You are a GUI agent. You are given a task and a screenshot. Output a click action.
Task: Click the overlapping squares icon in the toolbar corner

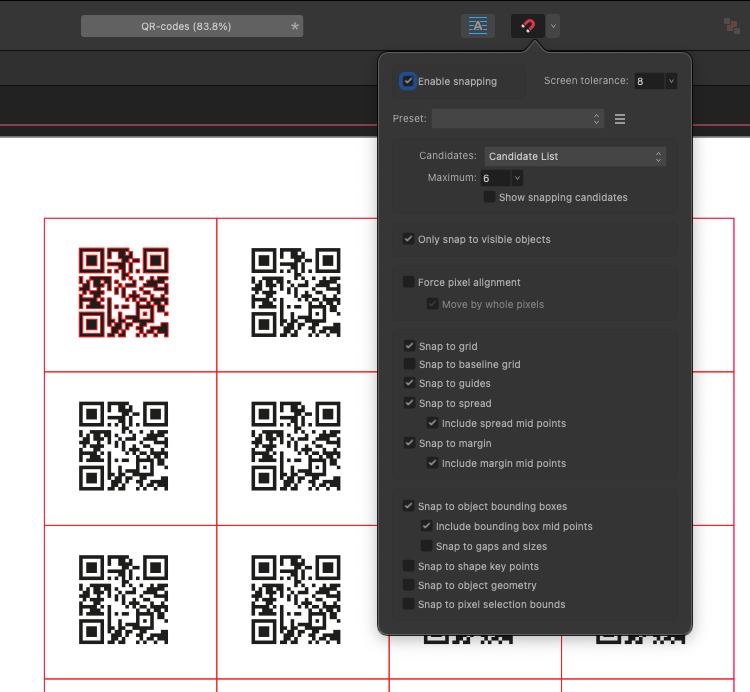pos(732,26)
